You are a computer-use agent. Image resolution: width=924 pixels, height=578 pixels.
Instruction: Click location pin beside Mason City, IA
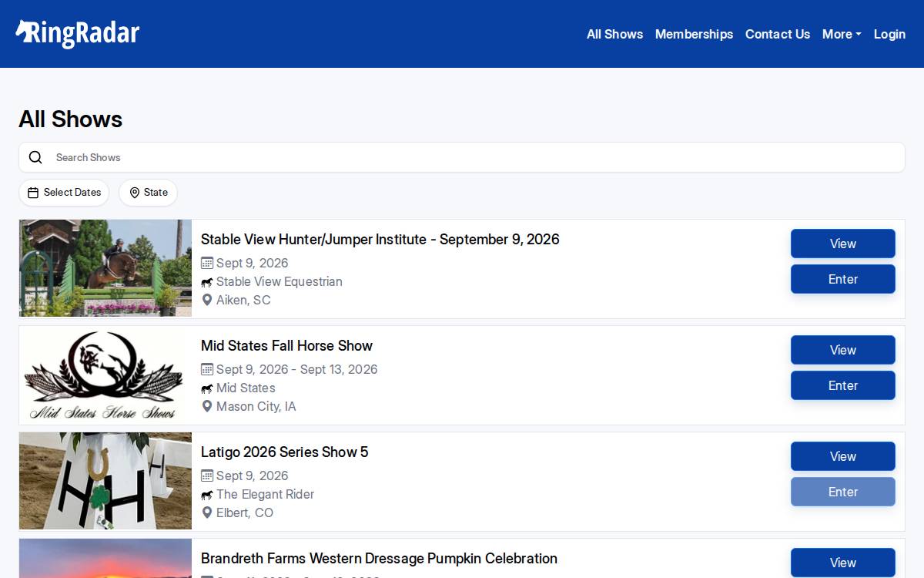[207, 406]
